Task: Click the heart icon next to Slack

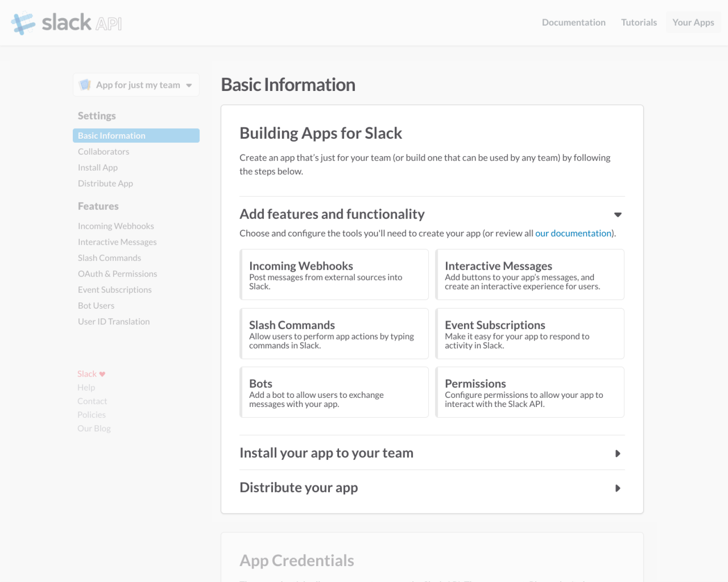Action: pos(102,374)
